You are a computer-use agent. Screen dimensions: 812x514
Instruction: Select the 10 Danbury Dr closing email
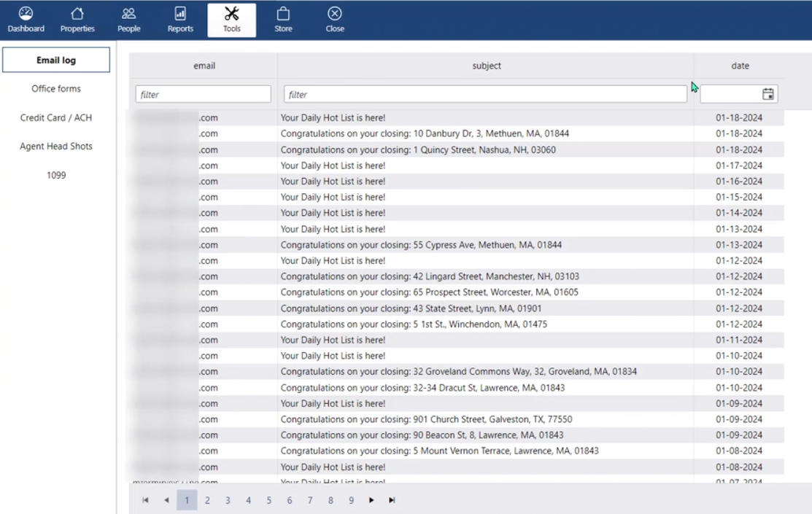coord(456,133)
